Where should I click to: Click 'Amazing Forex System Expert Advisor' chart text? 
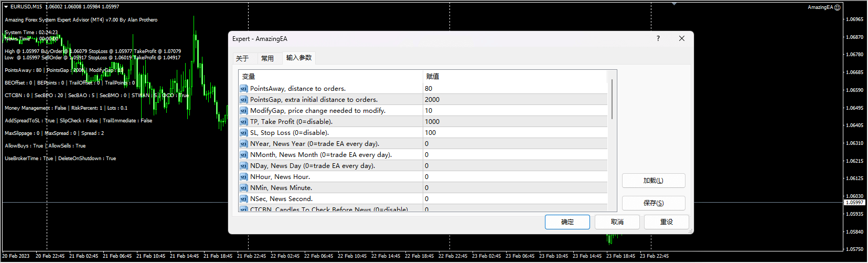[x=81, y=20]
